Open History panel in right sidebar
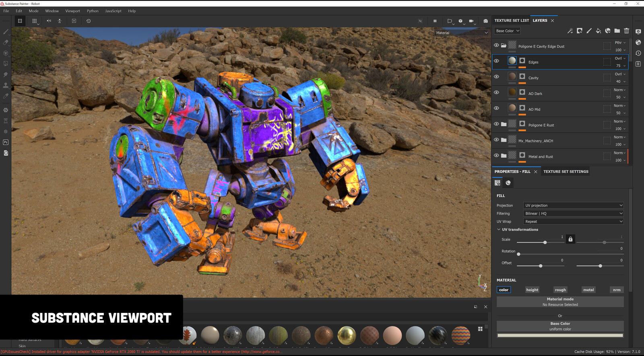 (638, 53)
